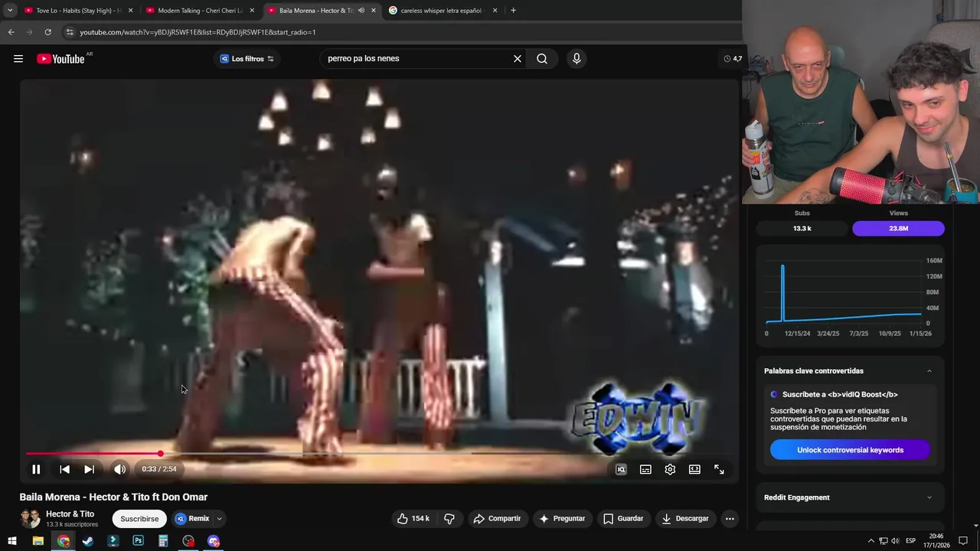Click the vidIQ icon in player controls
Viewport: 980px width, 551px height.
point(621,469)
